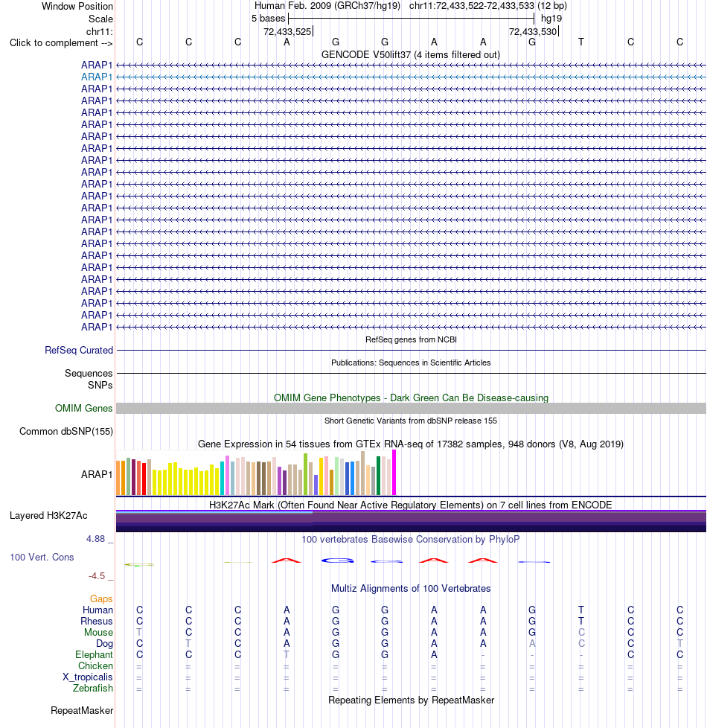Click the red bar in the GTEx expression chart
Screen dimensions: 707x728
[x=144, y=479]
